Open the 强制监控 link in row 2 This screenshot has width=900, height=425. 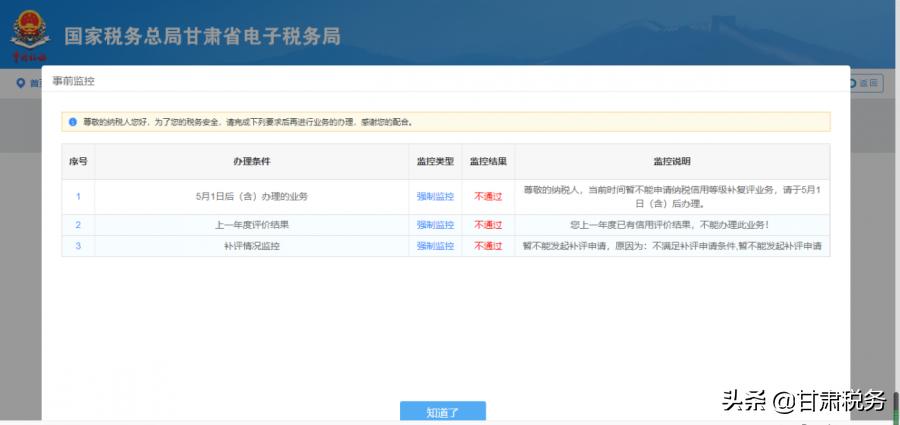tap(435, 225)
